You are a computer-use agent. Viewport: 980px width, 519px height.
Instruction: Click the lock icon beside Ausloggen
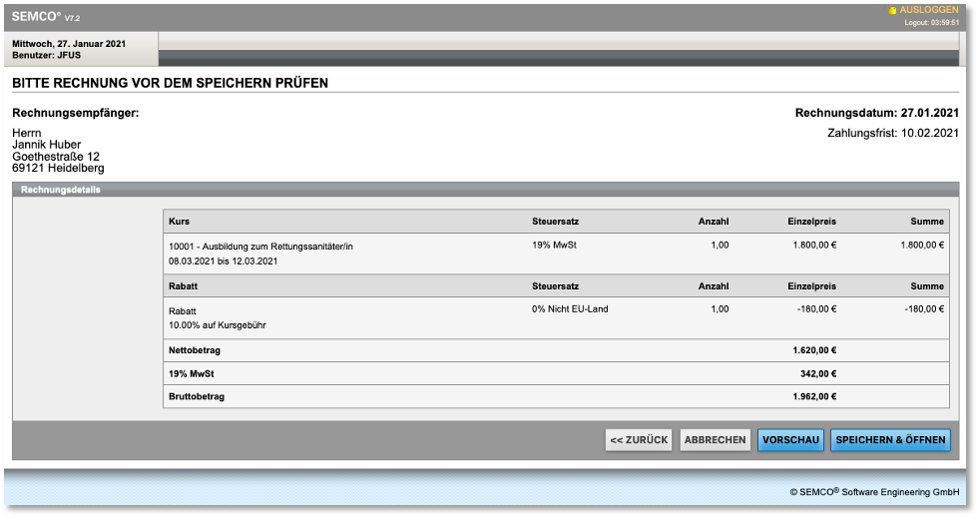pyautogui.click(x=892, y=11)
